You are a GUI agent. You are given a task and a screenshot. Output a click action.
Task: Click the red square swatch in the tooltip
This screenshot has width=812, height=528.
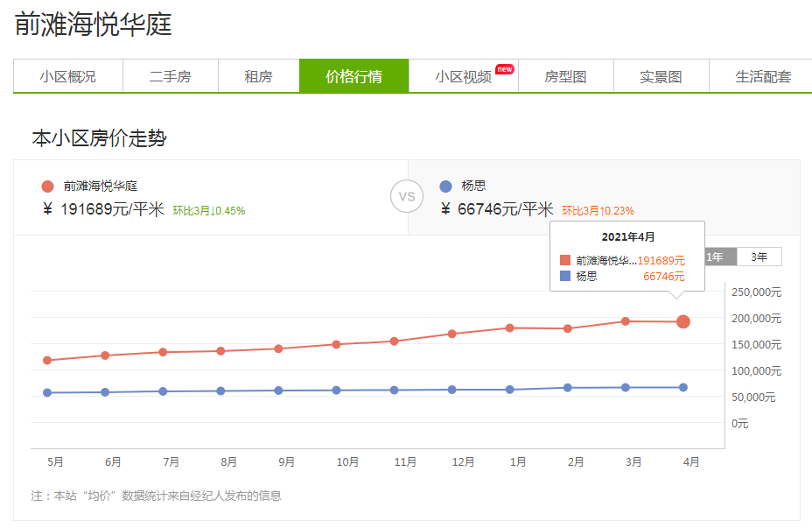coord(565,260)
